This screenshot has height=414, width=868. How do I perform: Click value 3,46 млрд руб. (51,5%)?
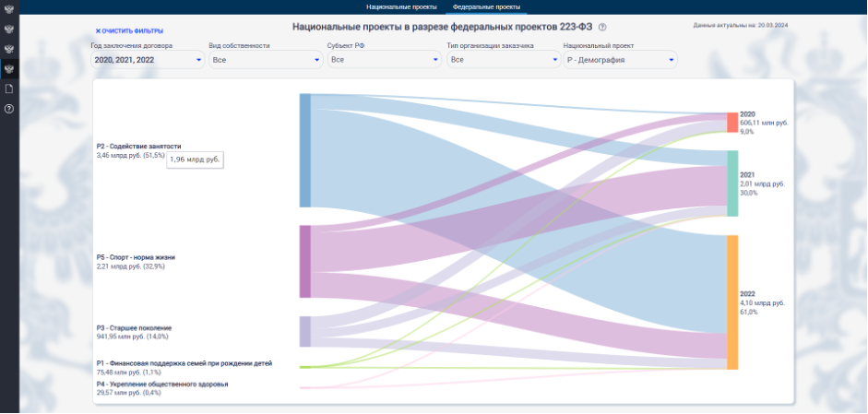coord(131,156)
